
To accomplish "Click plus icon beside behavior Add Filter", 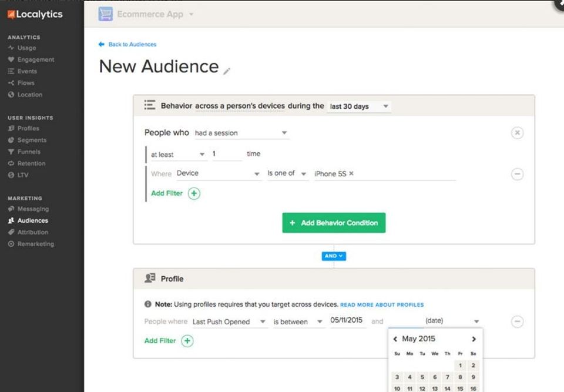I will pos(194,193).
